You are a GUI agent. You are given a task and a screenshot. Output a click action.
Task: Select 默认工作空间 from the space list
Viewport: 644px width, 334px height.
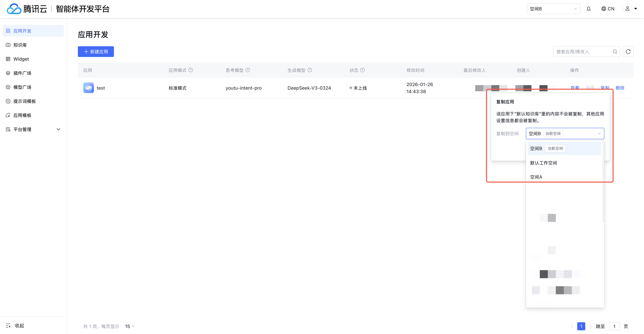tap(543, 163)
